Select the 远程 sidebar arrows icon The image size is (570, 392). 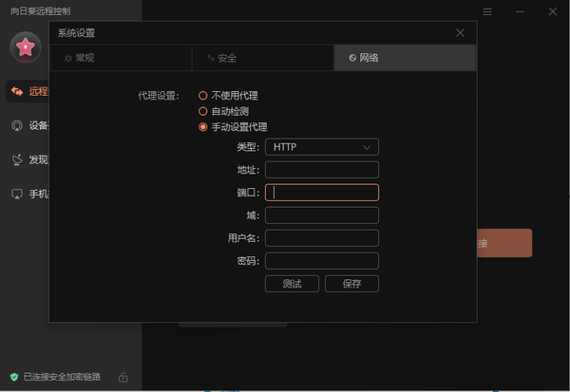[x=17, y=91]
